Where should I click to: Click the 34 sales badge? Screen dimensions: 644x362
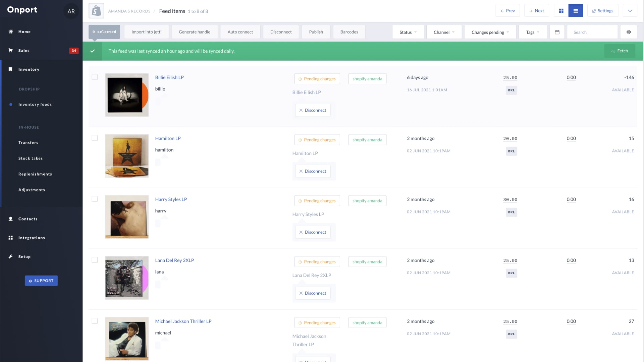click(x=74, y=51)
